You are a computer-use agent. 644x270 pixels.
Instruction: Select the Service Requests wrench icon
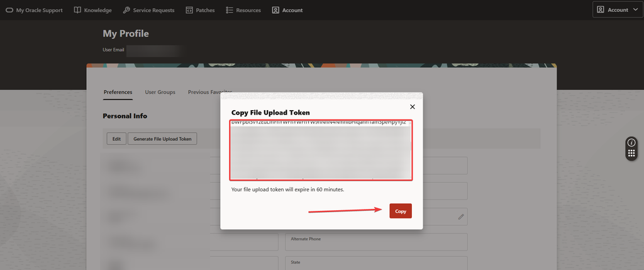pos(126,10)
